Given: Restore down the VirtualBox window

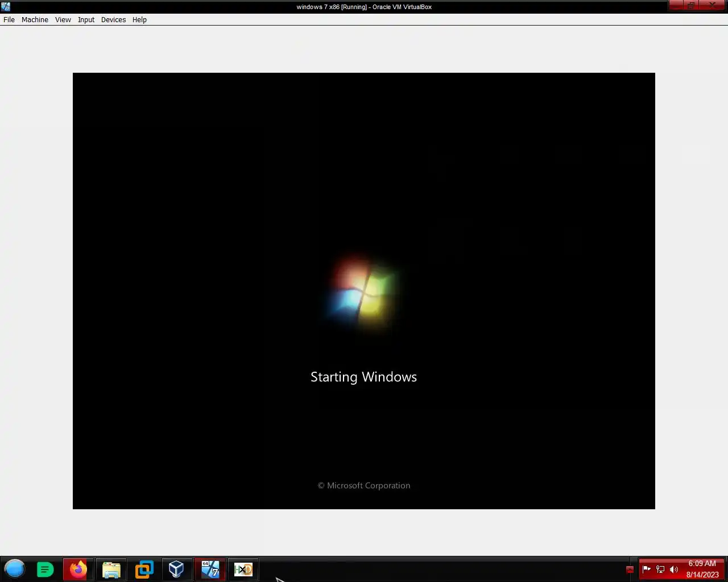Looking at the screenshot, I should [x=690, y=5].
